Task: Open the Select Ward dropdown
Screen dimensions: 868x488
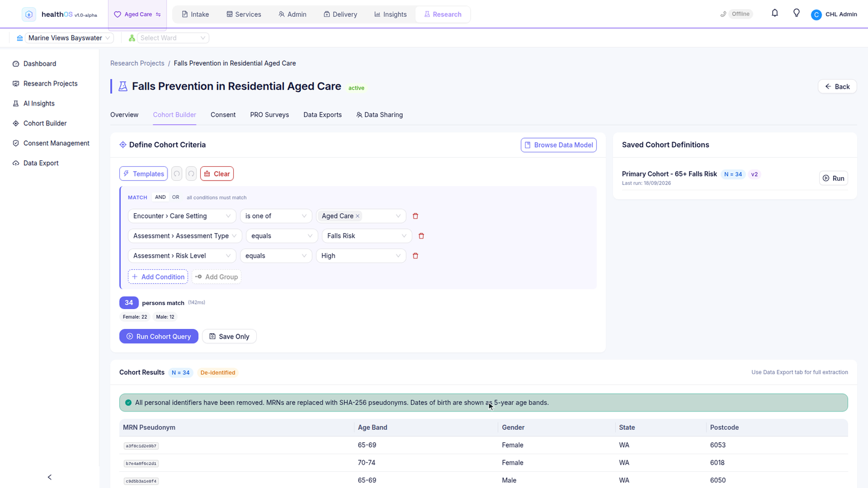Action: point(173,38)
